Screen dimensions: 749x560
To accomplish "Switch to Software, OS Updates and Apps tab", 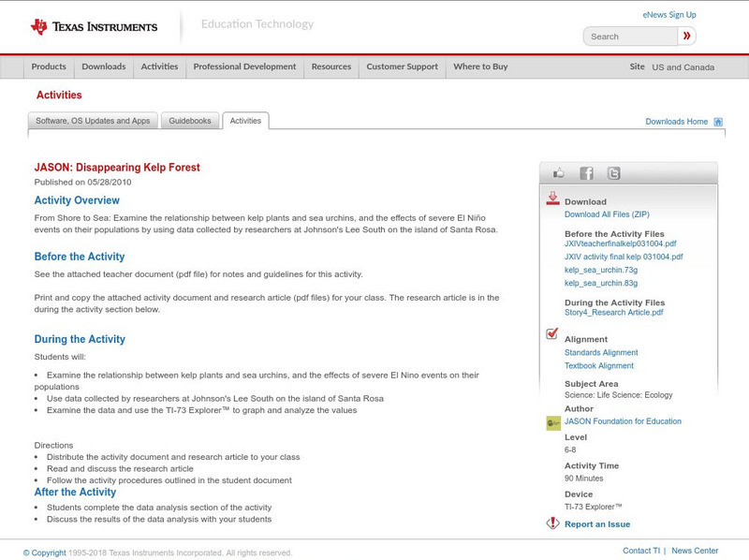I will click(93, 121).
